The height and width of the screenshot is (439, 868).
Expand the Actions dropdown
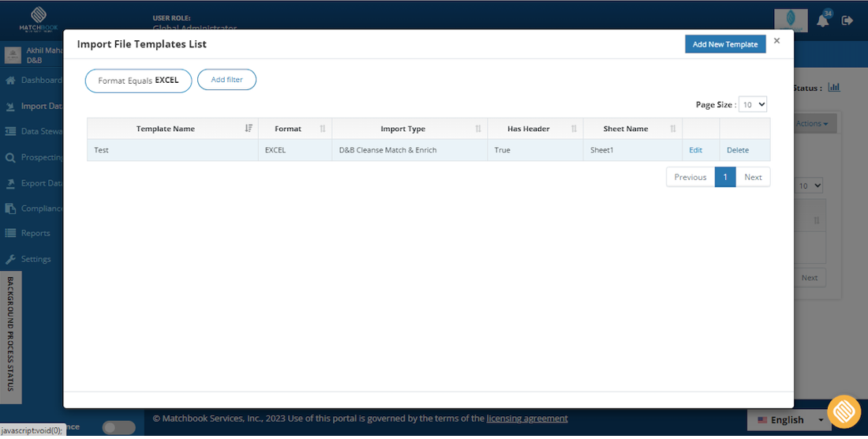click(x=811, y=124)
